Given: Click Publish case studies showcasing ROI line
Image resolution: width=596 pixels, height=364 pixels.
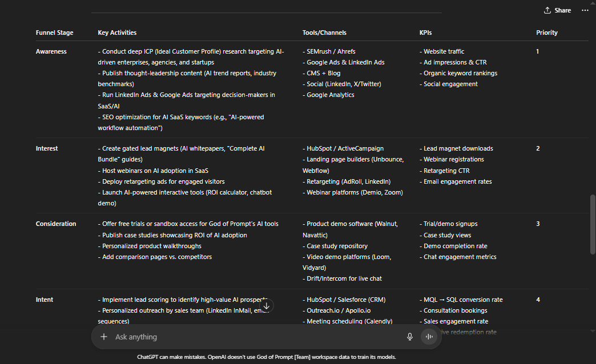Looking at the screenshot, I should 172,235.
